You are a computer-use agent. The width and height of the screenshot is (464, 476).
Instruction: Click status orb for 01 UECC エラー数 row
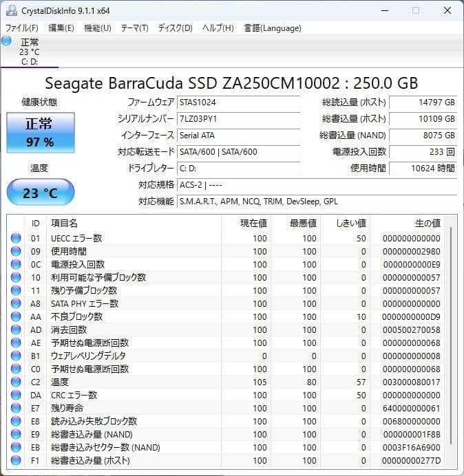pos(16,238)
